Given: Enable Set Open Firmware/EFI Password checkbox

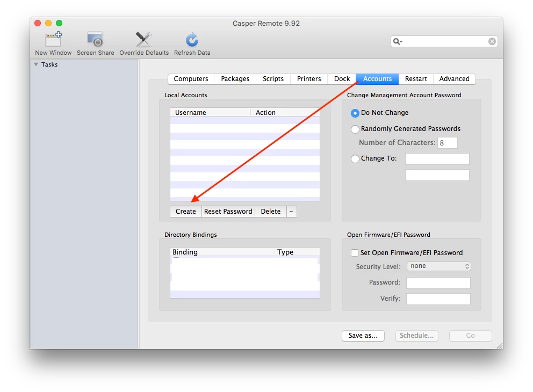Looking at the screenshot, I should click(355, 253).
